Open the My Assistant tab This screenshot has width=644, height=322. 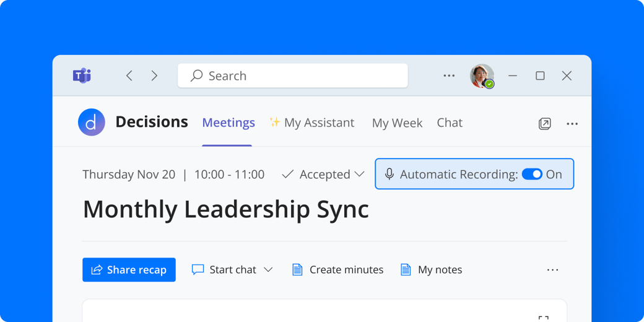[x=311, y=123]
